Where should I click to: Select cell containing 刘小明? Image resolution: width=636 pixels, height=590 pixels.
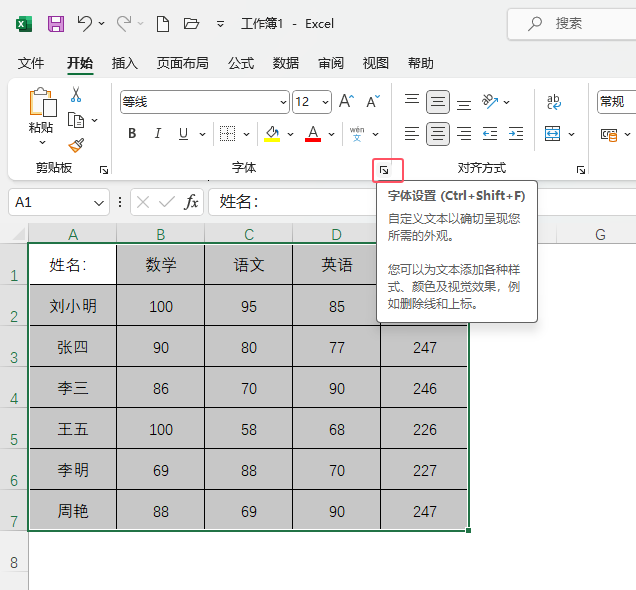coord(73,305)
